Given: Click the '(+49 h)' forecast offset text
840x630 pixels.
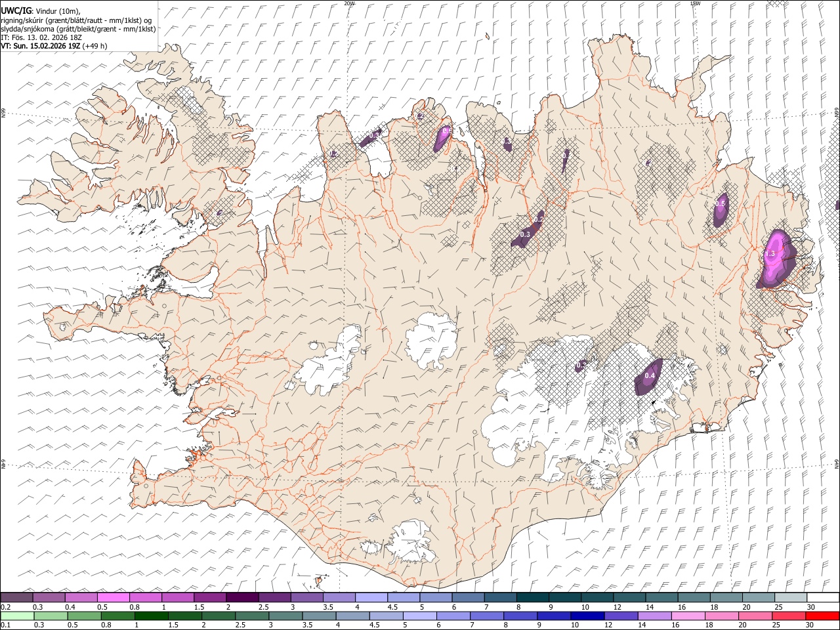Looking at the screenshot, I should click(x=95, y=46).
